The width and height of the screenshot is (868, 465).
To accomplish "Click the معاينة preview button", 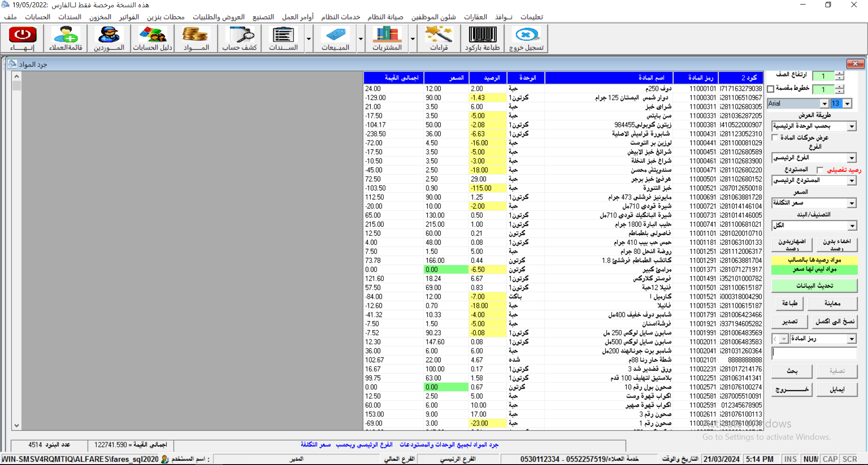I will point(832,303).
